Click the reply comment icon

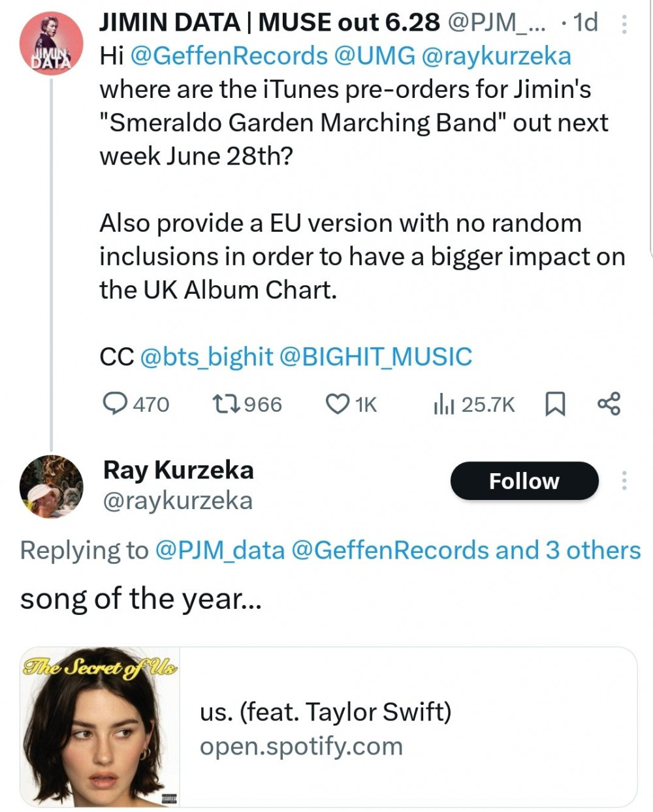point(116,404)
